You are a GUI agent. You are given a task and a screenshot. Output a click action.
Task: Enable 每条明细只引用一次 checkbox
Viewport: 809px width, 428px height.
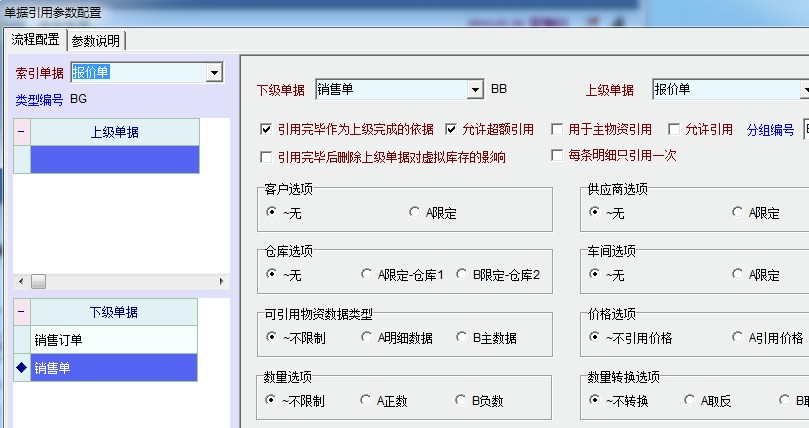click(x=558, y=156)
